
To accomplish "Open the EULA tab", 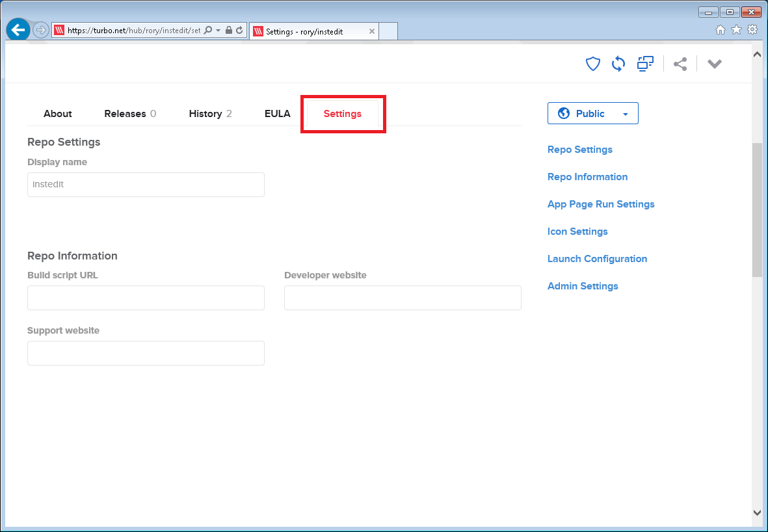I will [x=278, y=113].
